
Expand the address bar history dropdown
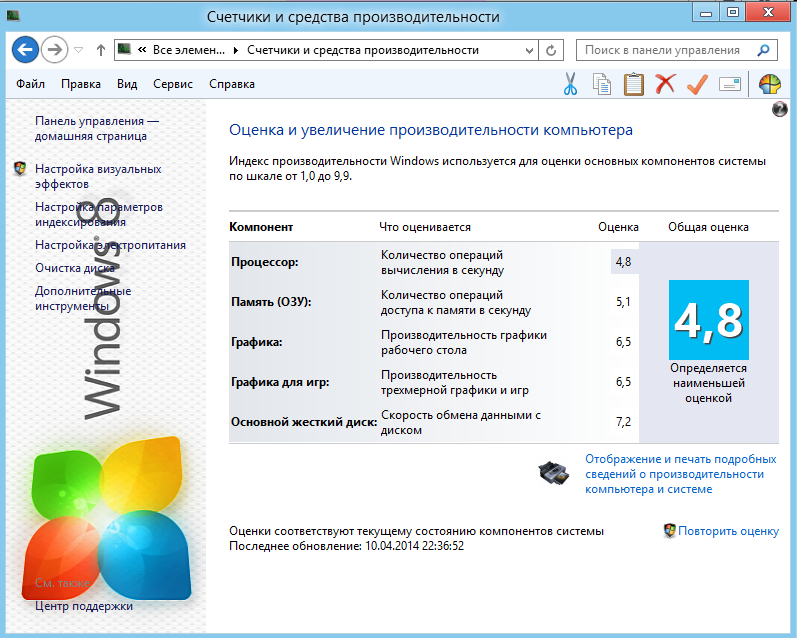coord(529,50)
